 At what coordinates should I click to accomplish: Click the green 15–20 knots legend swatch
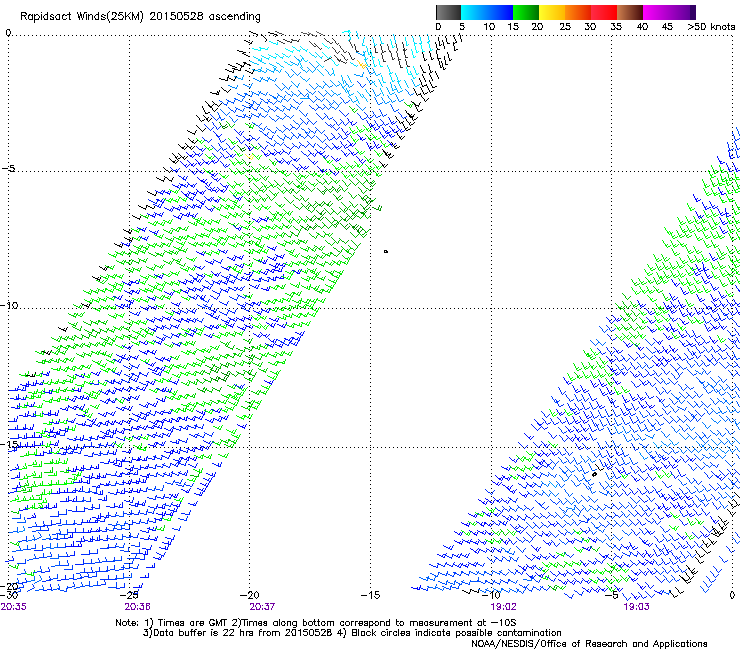526,12
